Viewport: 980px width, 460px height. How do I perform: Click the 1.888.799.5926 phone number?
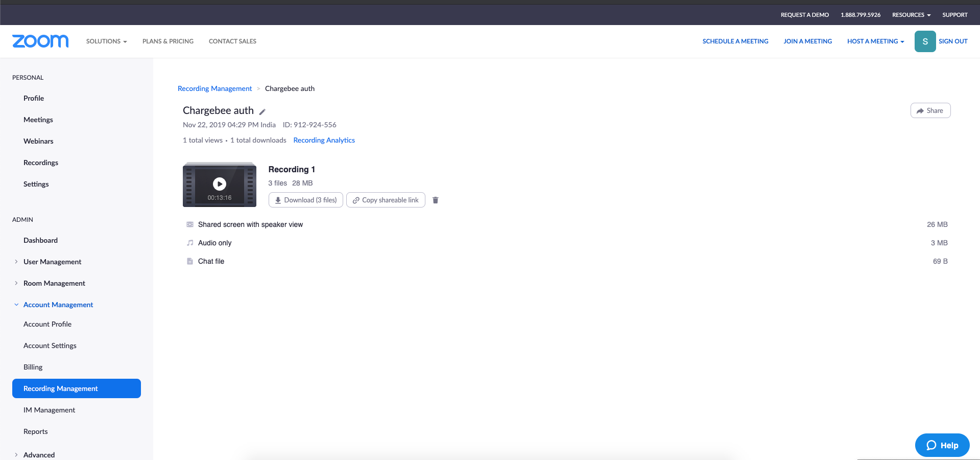(861, 15)
